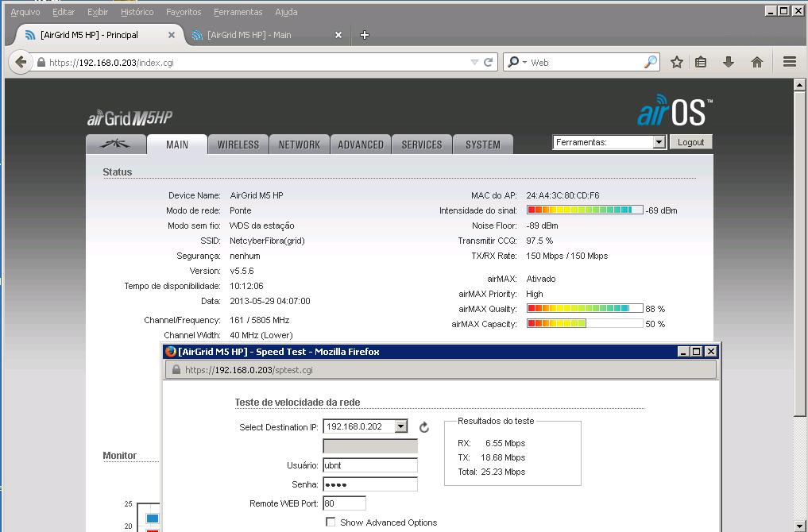Click airMAX Quality bar at 88 %
The height and width of the screenshot is (532, 808).
(585, 309)
